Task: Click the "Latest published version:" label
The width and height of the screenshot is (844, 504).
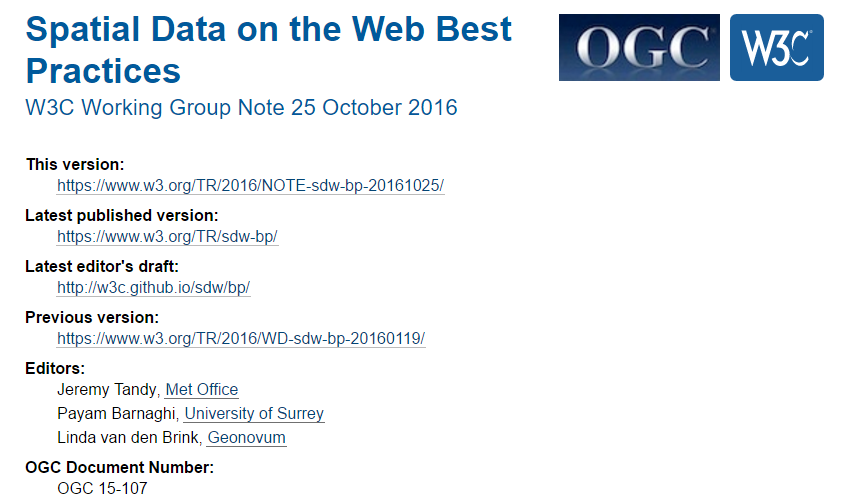Action: [121, 215]
